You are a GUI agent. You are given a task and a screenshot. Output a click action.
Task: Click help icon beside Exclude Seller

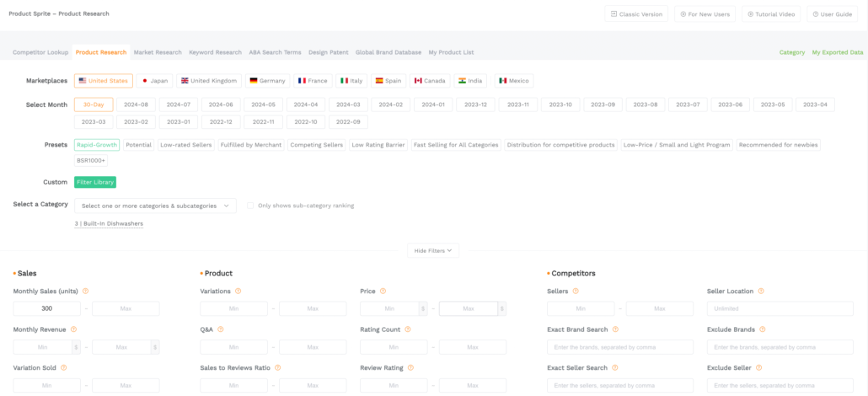pyautogui.click(x=759, y=367)
